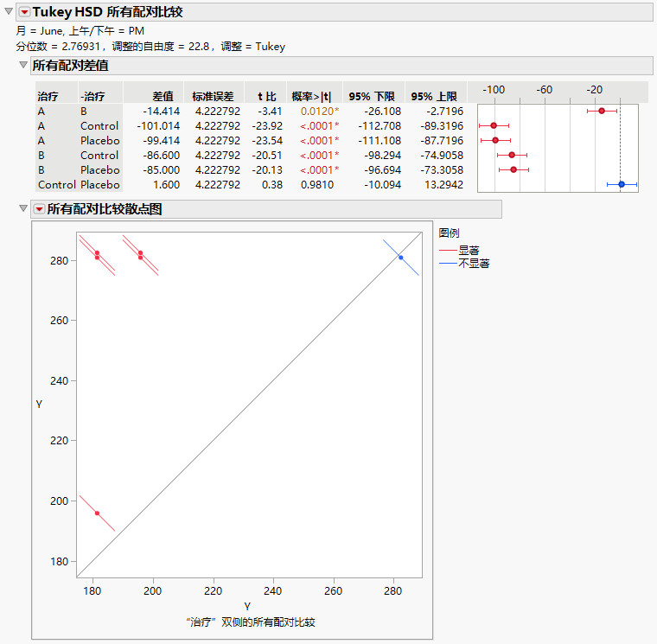Click the B vs Control interval marker

pyautogui.click(x=512, y=155)
